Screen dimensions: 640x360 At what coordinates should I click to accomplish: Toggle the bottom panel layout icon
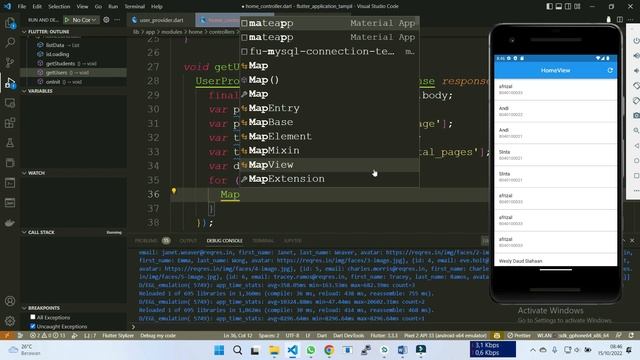point(559,7)
